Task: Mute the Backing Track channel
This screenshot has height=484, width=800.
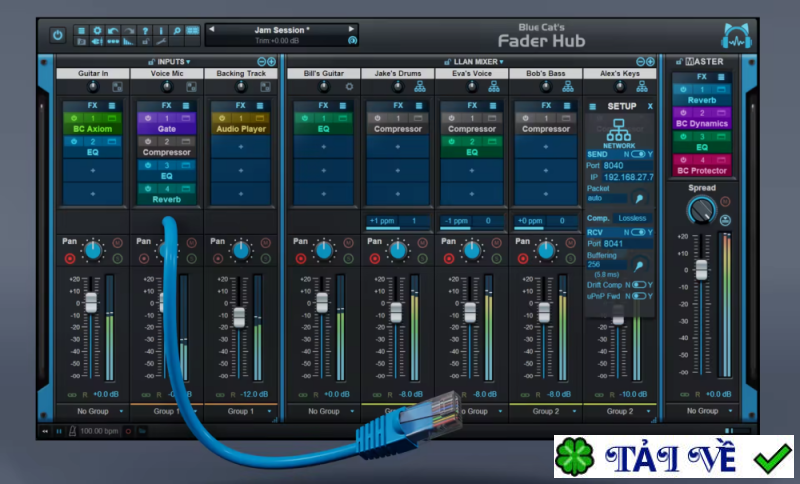Action: [x=265, y=243]
